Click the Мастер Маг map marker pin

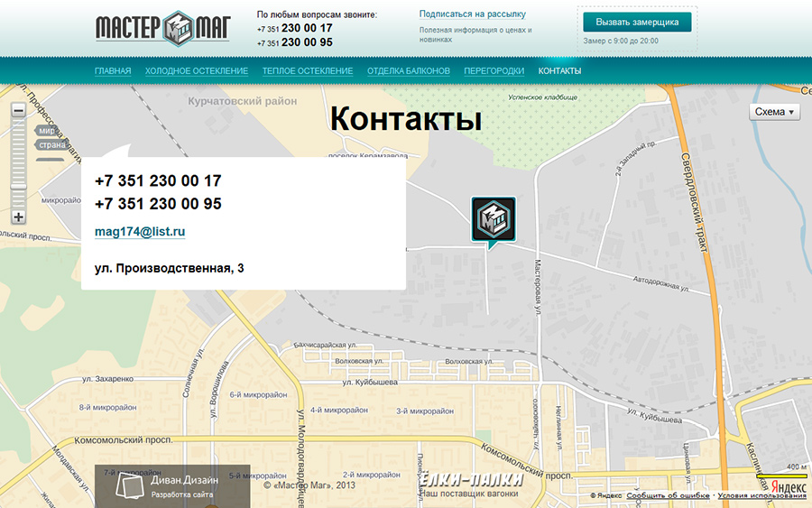tap(493, 221)
